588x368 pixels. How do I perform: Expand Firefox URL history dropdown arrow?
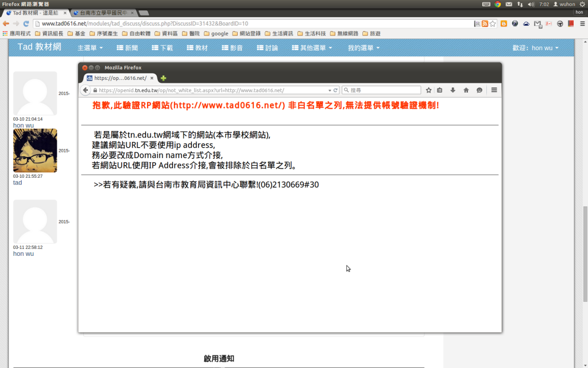click(x=329, y=90)
